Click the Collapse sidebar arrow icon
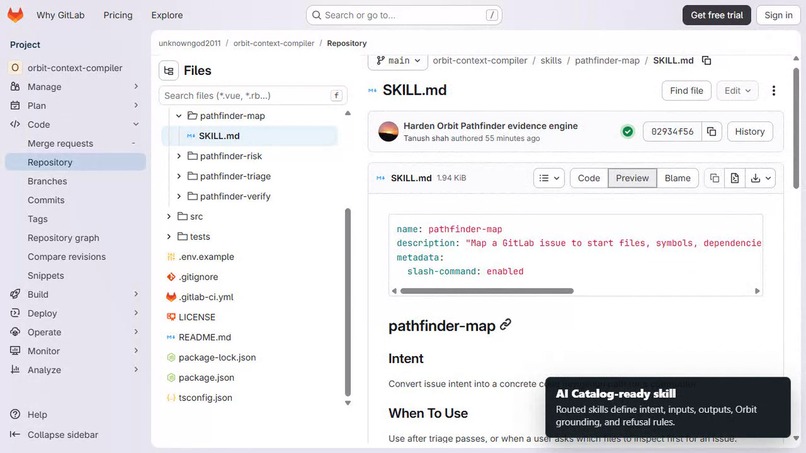806x453 pixels. 15,434
